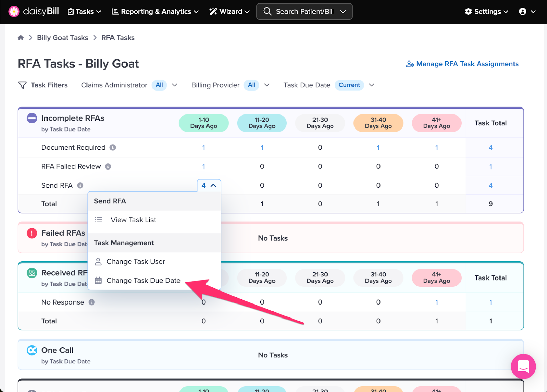Expand the Billing Provider filter dropdown
Screen dimensions: 547x392
coord(267,85)
